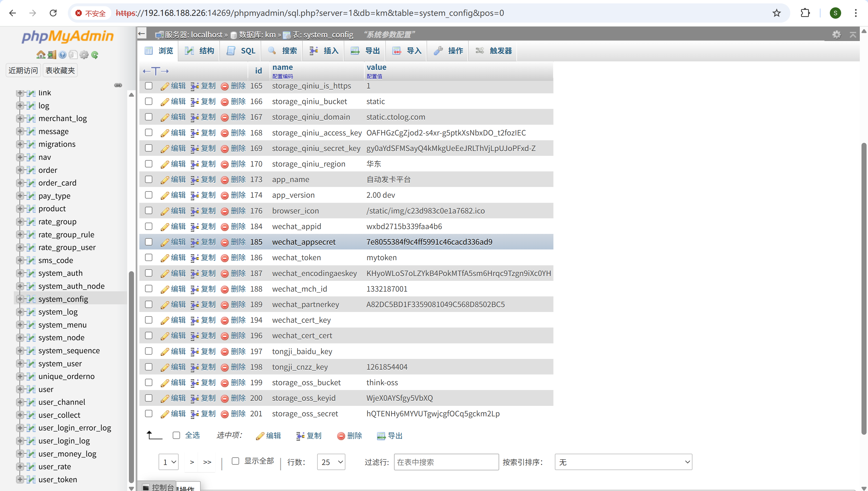This screenshot has width=868, height=491.
Task: Open phpMyAdmin documentation help icon
Action: 62,55
